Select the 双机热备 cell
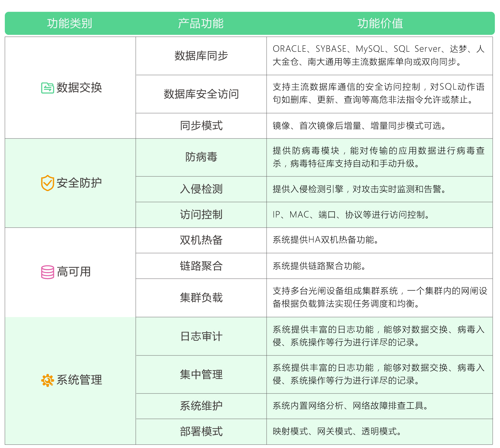The image size is (500, 448). pos(201,240)
